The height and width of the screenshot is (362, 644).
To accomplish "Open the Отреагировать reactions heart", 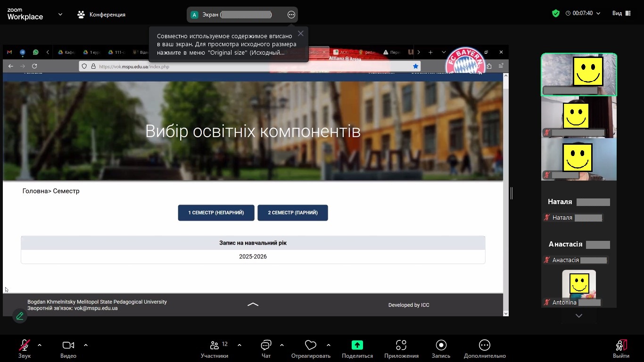I will pyautogui.click(x=311, y=349).
